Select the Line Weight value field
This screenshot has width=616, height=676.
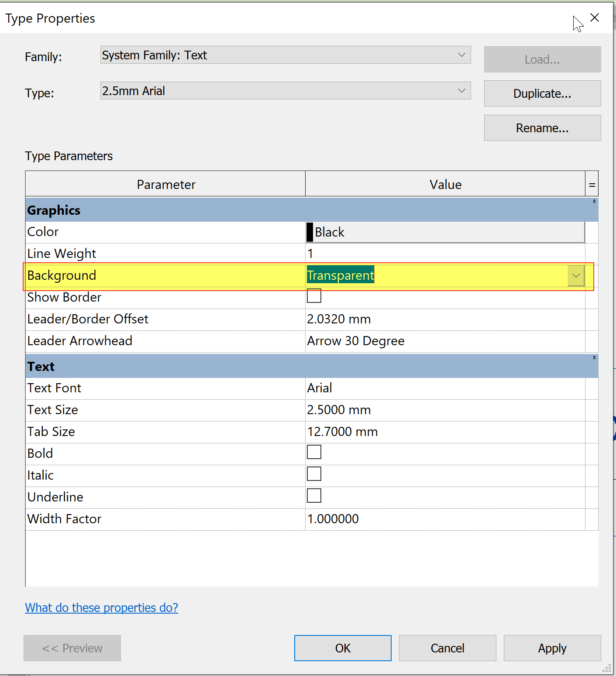445,254
